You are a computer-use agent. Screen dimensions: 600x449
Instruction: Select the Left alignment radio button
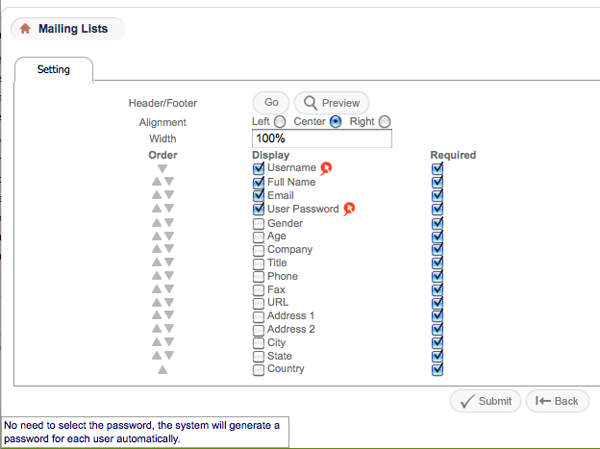280,122
